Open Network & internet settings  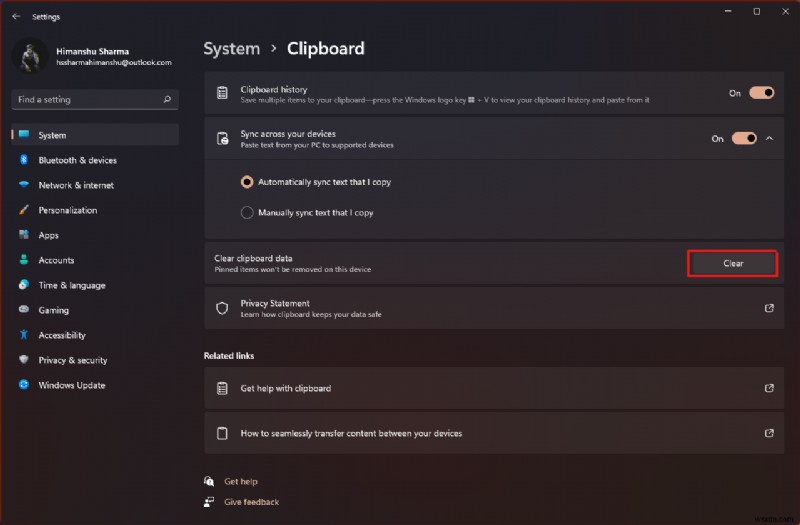[76, 185]
